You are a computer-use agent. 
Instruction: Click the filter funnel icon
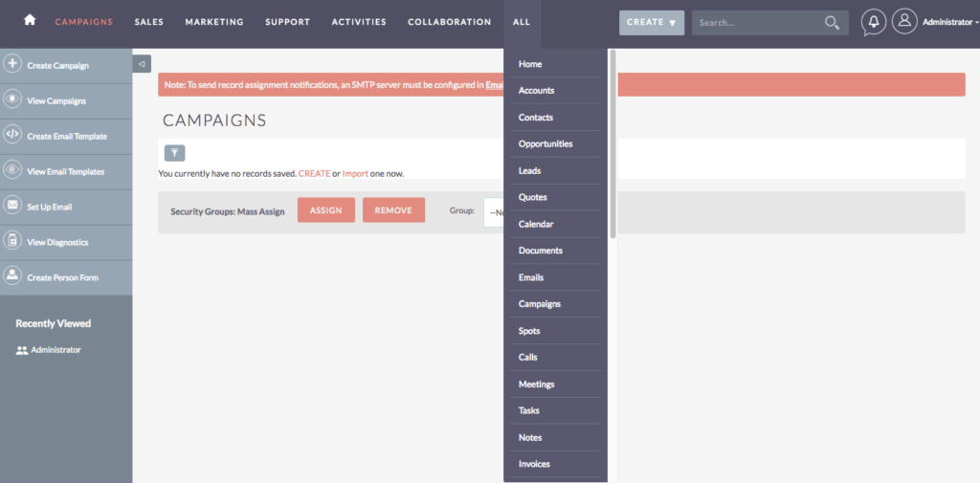174,153
